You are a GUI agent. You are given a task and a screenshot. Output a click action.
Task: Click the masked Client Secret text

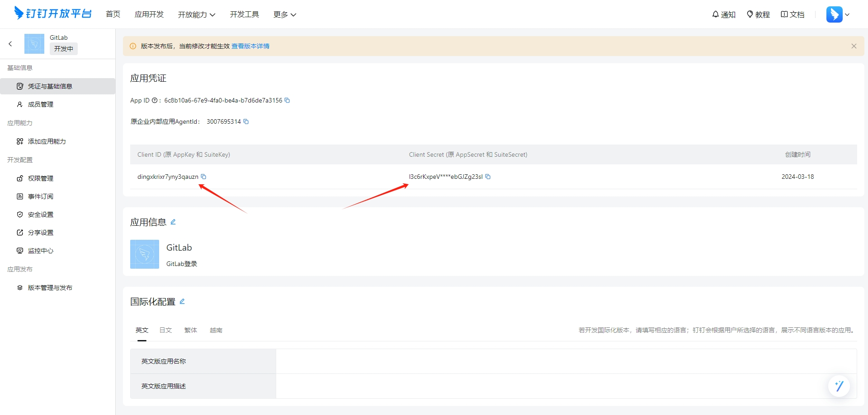point(446,177)
